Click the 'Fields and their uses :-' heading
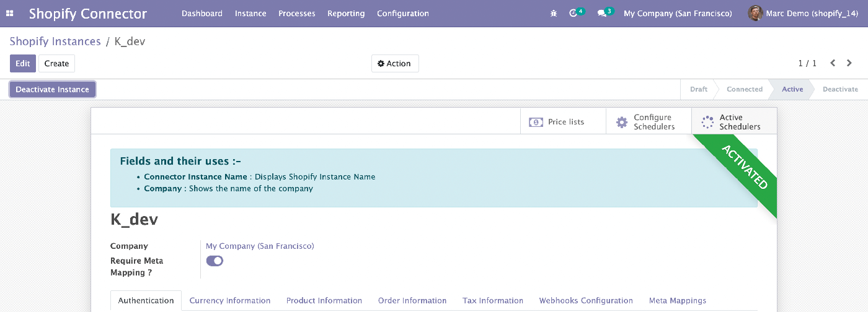868x312 pixels. (x=180, y=161)
